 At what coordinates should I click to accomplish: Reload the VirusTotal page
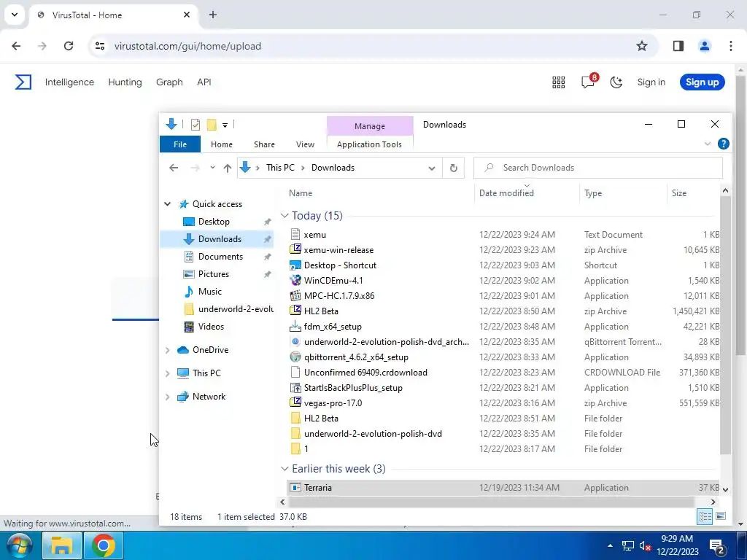point(69,46)
